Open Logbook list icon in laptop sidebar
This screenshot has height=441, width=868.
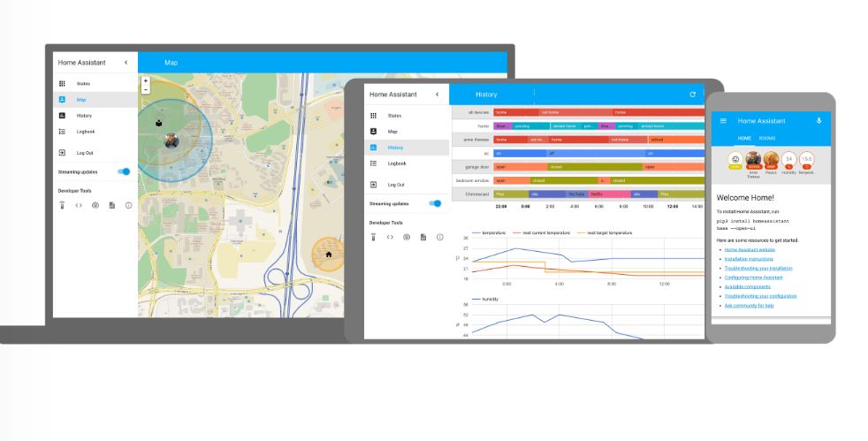click(62, 132)
